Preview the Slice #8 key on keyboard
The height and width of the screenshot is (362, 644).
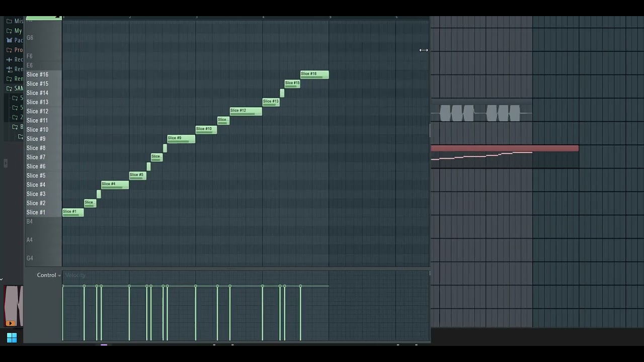pyautogui.click(x=44, y=148)
